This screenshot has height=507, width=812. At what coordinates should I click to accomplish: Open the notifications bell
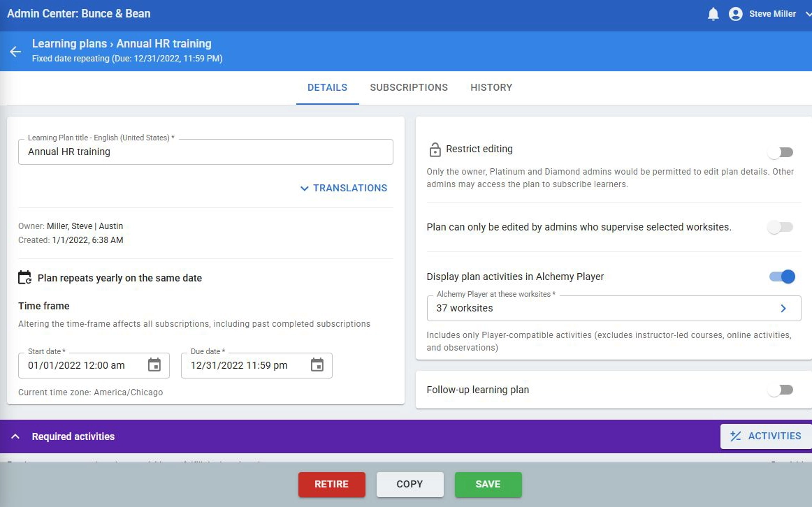(713, 13)
